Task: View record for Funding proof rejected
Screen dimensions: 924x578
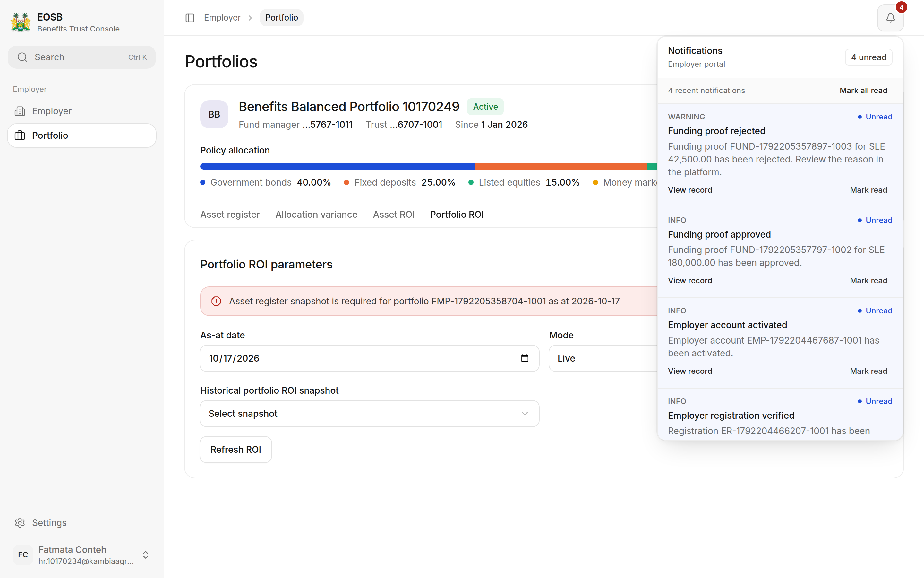Action: pyautogui.click(x=689, y=190)
